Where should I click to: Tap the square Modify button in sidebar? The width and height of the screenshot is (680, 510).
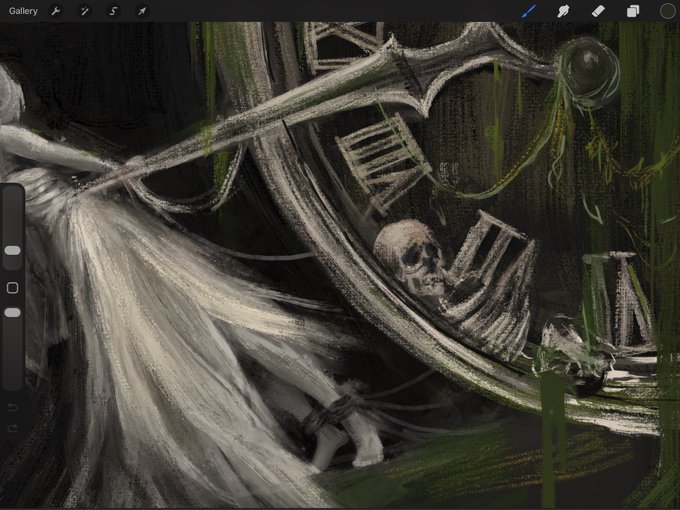[12, 288]
